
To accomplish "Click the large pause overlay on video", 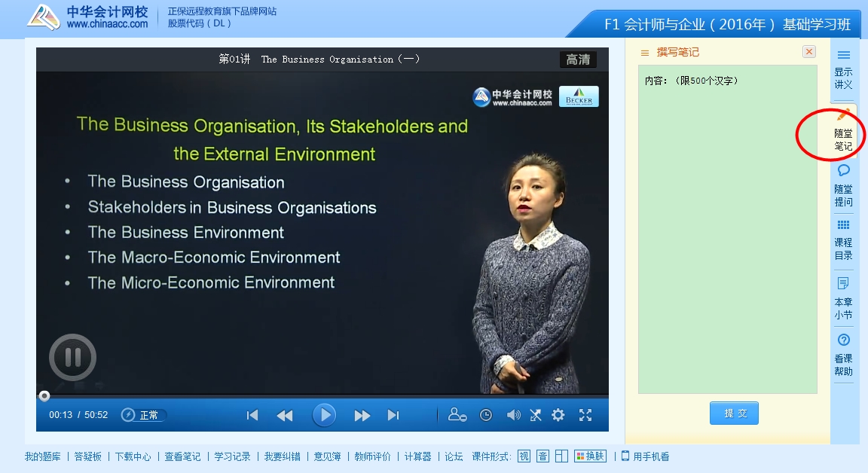I will point(73,357).
